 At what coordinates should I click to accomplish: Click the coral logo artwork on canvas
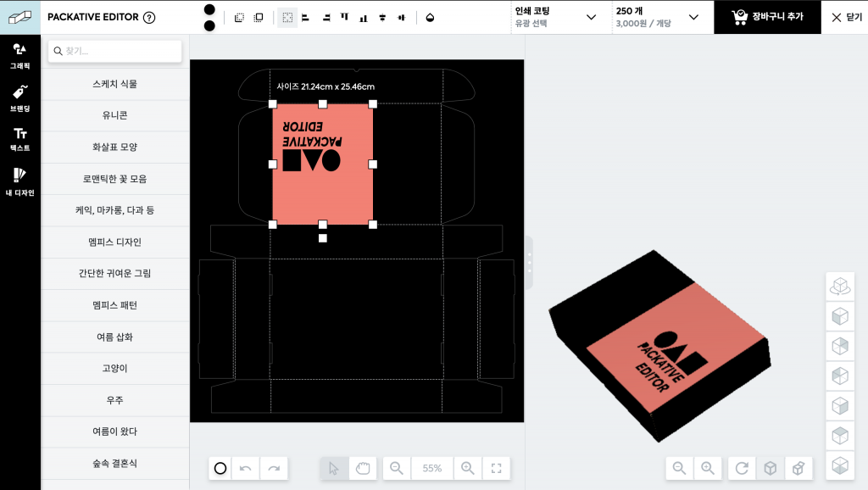click(x=323, y=164)
